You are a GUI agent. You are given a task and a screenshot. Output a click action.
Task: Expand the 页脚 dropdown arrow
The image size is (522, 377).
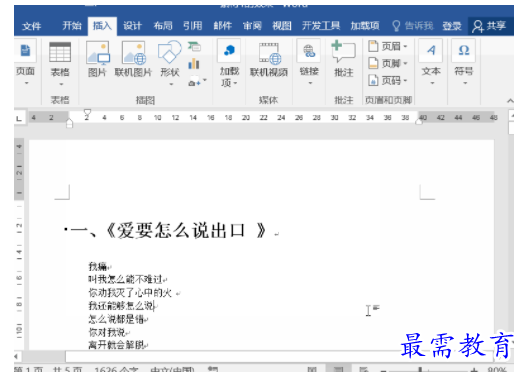(405, 63)
